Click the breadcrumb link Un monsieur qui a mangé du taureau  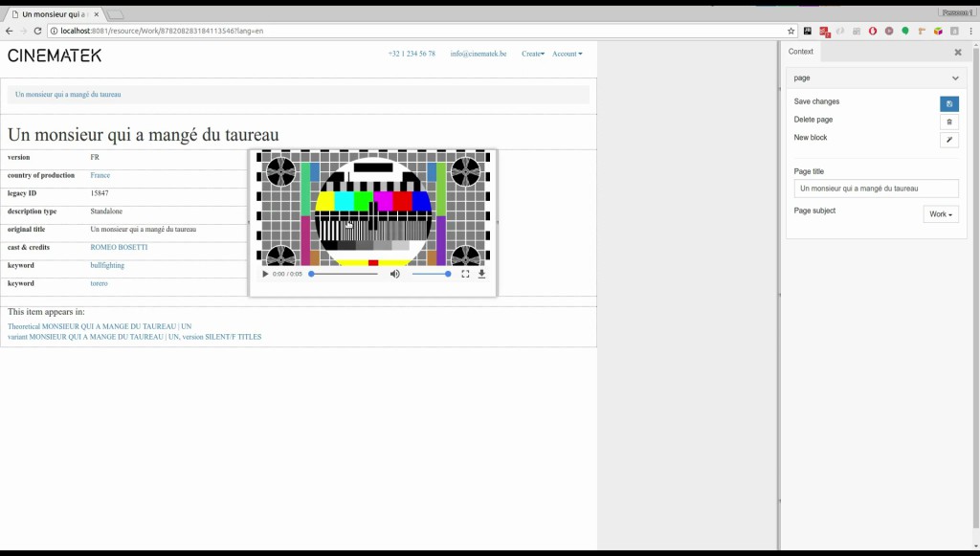[68, 95]
